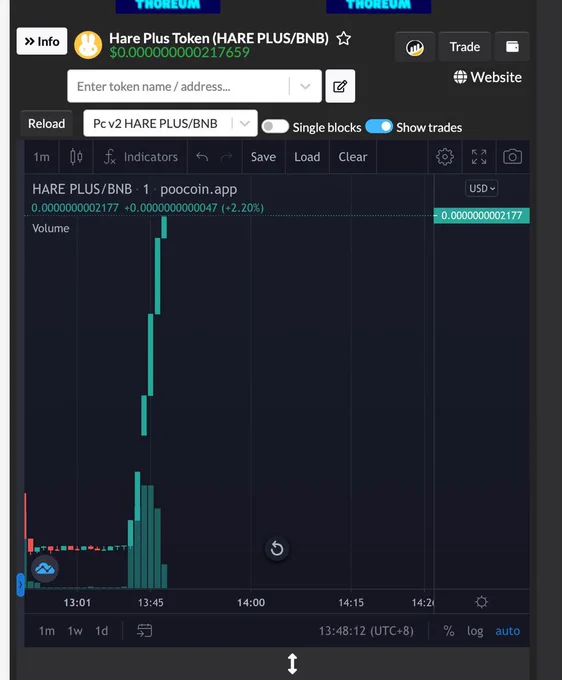Take a chart snapshot with camera icon

(512, 157)
